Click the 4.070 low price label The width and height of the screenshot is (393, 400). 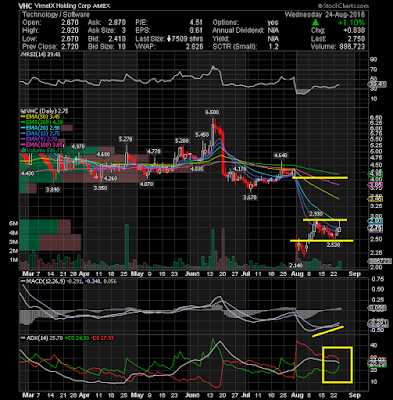[147, 184]
